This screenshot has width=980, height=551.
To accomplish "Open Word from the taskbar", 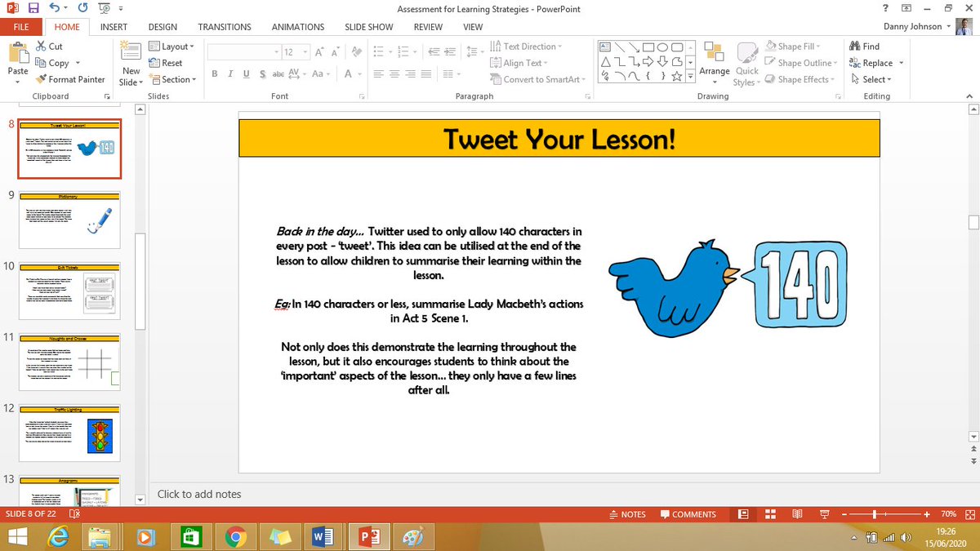I will click(x=324, y=536).
